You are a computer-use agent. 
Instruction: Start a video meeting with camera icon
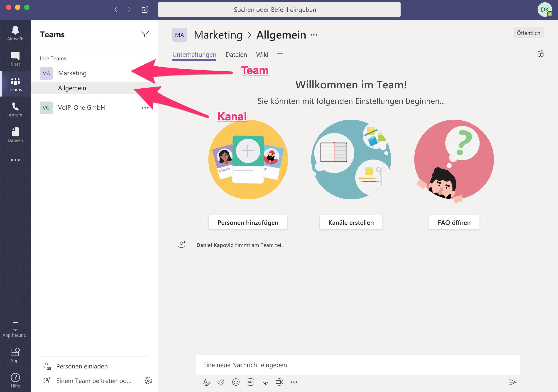(x=279, y=382)
